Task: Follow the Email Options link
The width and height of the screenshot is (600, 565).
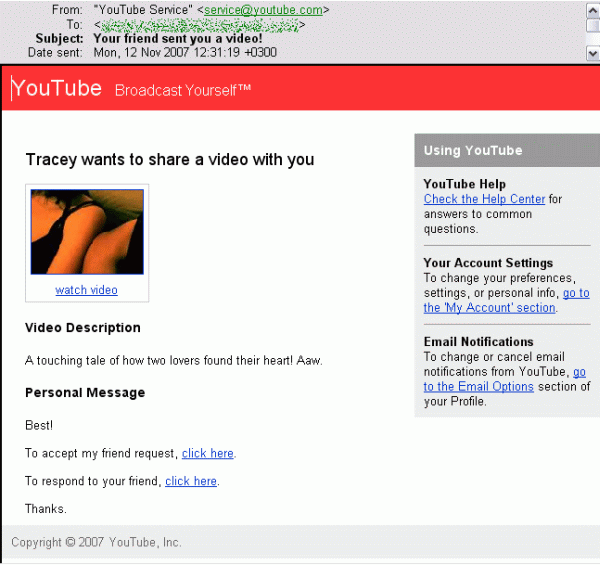Action: point(478,386)
